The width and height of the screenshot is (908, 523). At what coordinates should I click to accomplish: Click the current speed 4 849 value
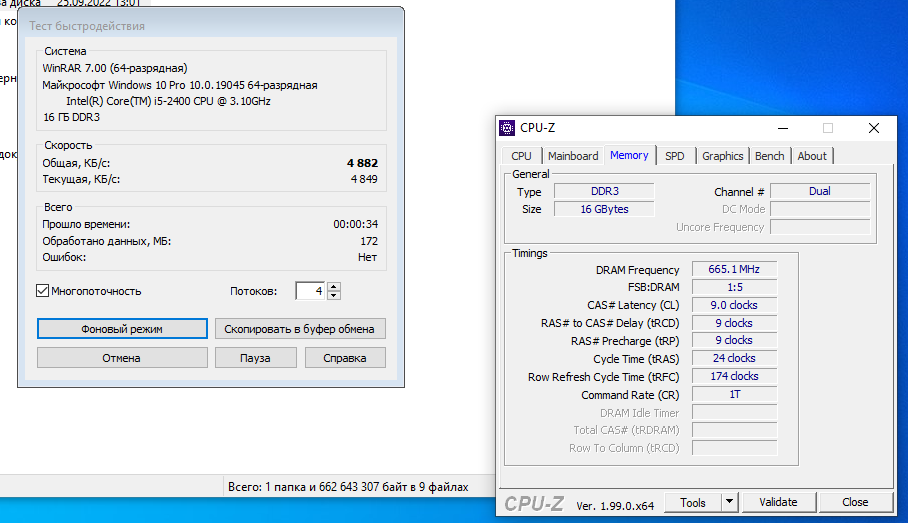coord(364,180)
